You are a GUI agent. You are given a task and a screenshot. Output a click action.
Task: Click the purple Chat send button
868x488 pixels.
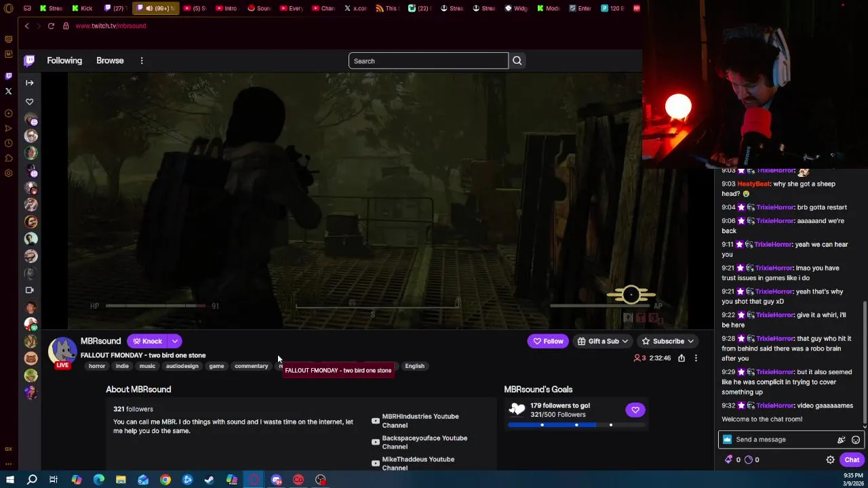852,460
